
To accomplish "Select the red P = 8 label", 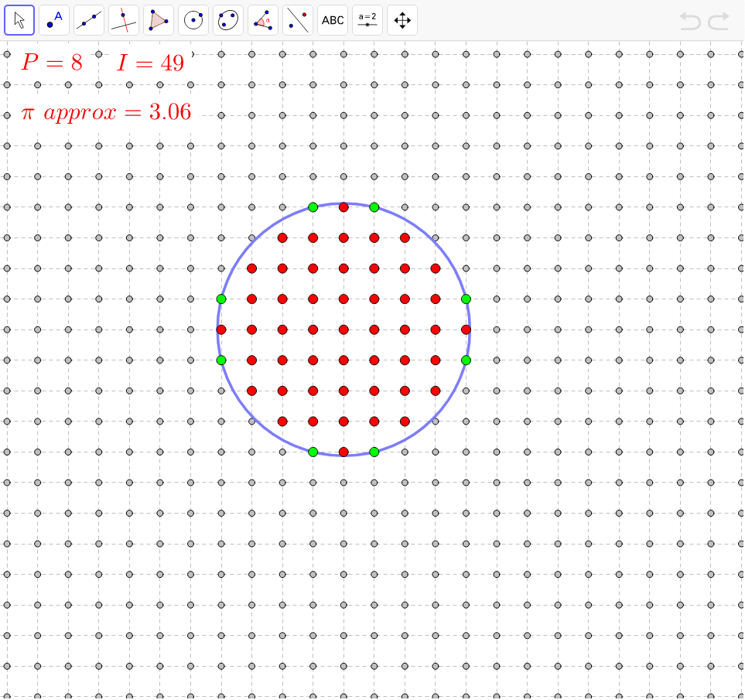I will click(51, 62).
